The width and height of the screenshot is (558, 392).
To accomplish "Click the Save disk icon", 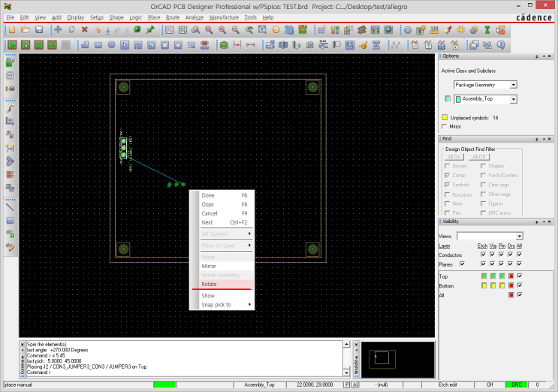I will coord(38,30).
